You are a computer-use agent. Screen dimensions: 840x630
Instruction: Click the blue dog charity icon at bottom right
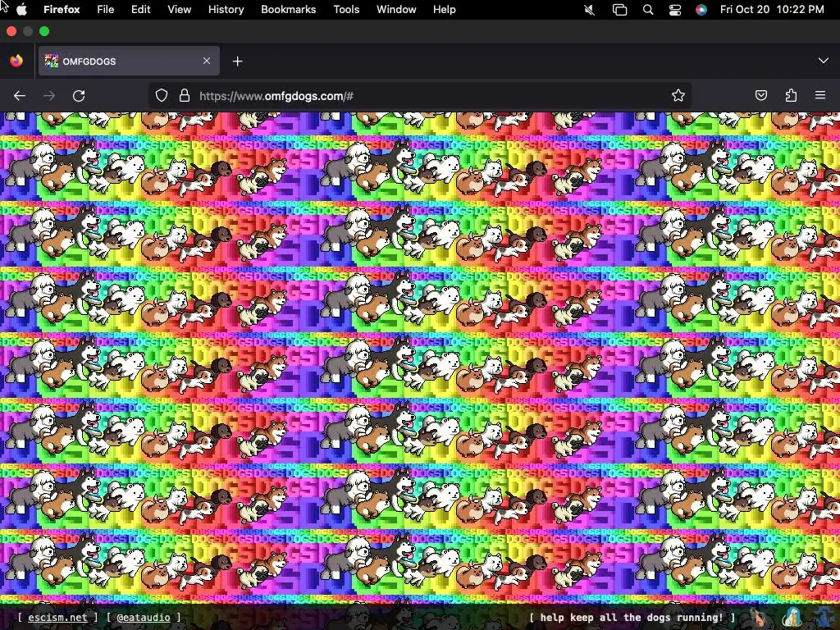[824, 617]
